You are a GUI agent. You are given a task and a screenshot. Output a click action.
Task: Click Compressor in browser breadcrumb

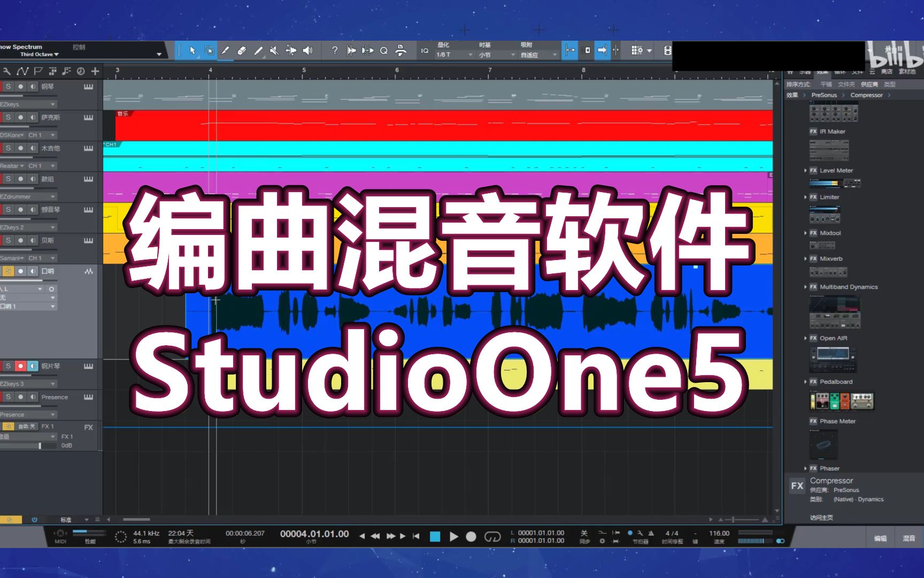click(866, 95)
